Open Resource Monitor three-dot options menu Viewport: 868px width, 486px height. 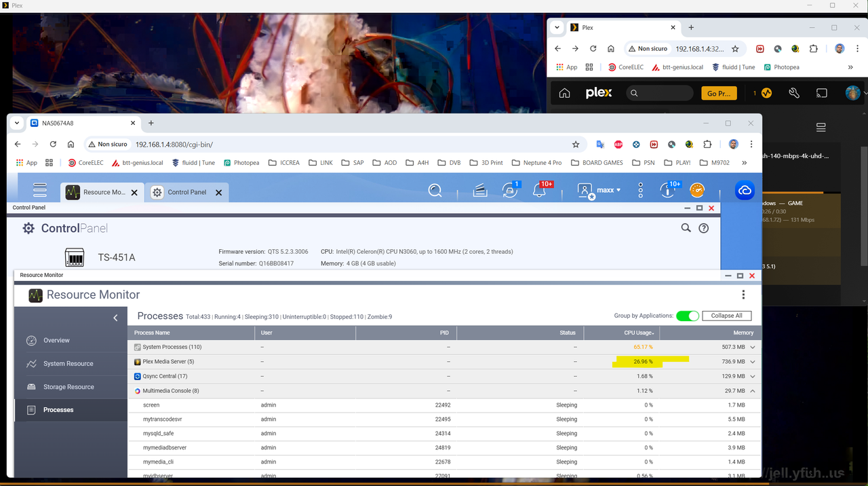(743, 295)
